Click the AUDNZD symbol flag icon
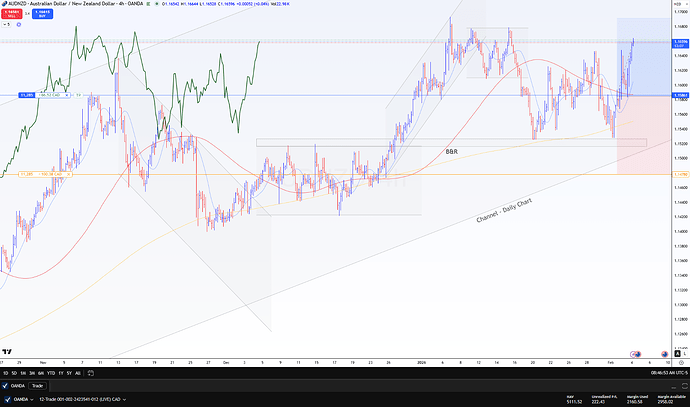This screenshot has width=690, height=407. [x=4, y=4]
